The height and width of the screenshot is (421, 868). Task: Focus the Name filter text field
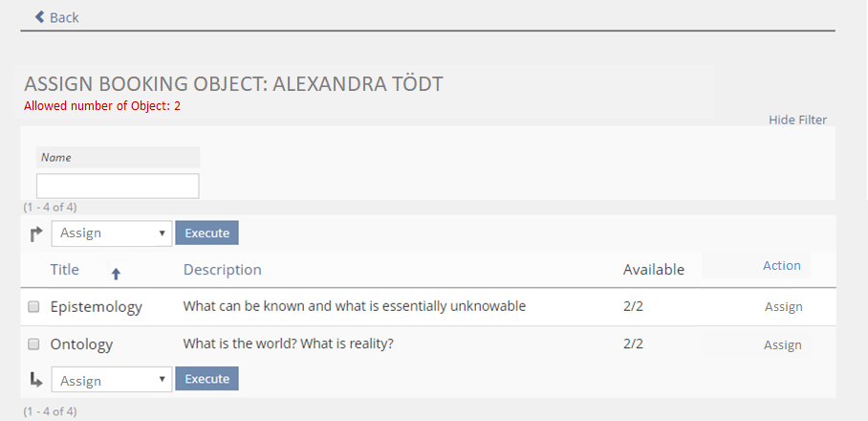(x=118, y=186)
